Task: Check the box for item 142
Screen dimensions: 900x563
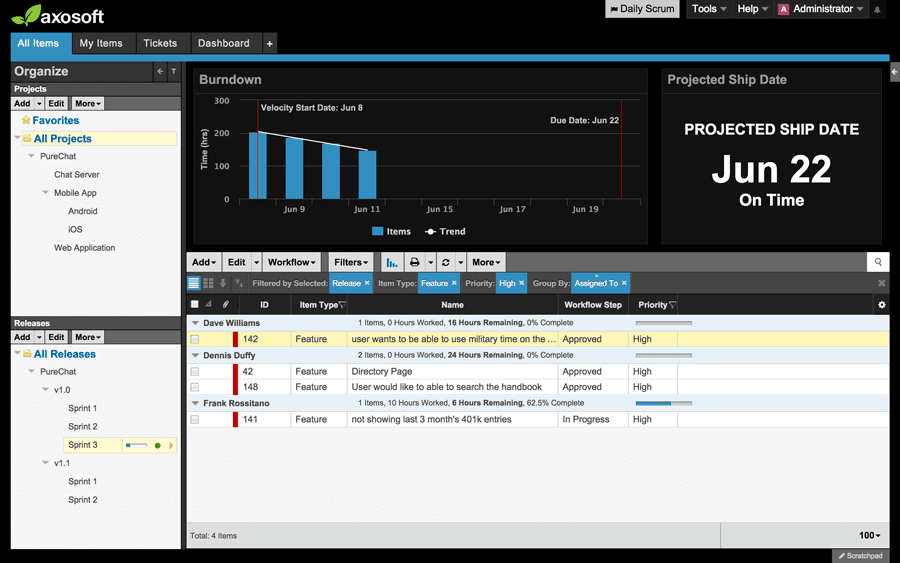Action: [195, 339]
